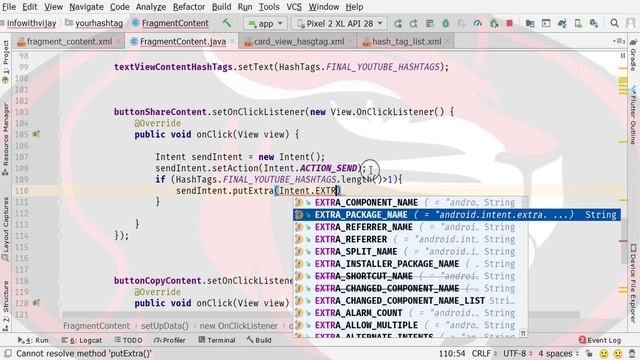
Task: Open the Pixel 2 XL API 28 device dropdown
Action: click(340, 24)
